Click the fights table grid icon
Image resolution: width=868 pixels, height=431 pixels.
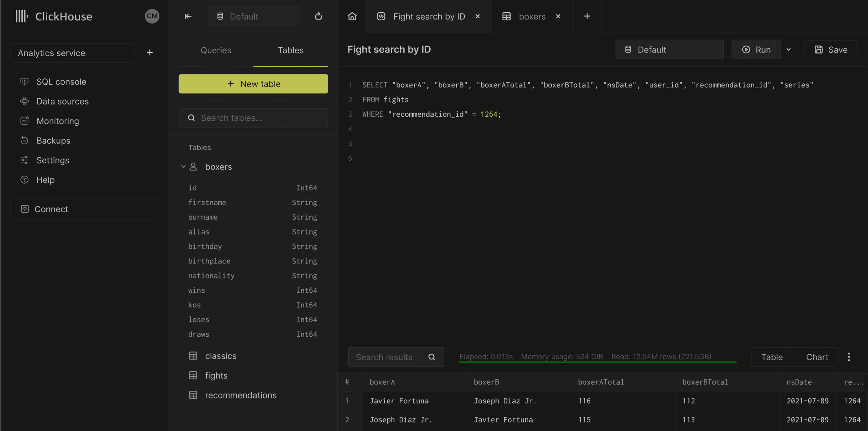(x=193, y=376)
